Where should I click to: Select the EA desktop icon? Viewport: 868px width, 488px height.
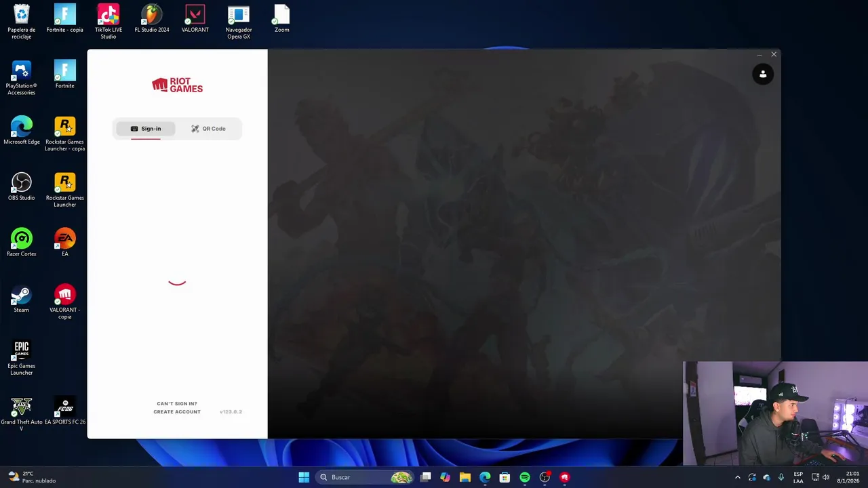(64, 243)
